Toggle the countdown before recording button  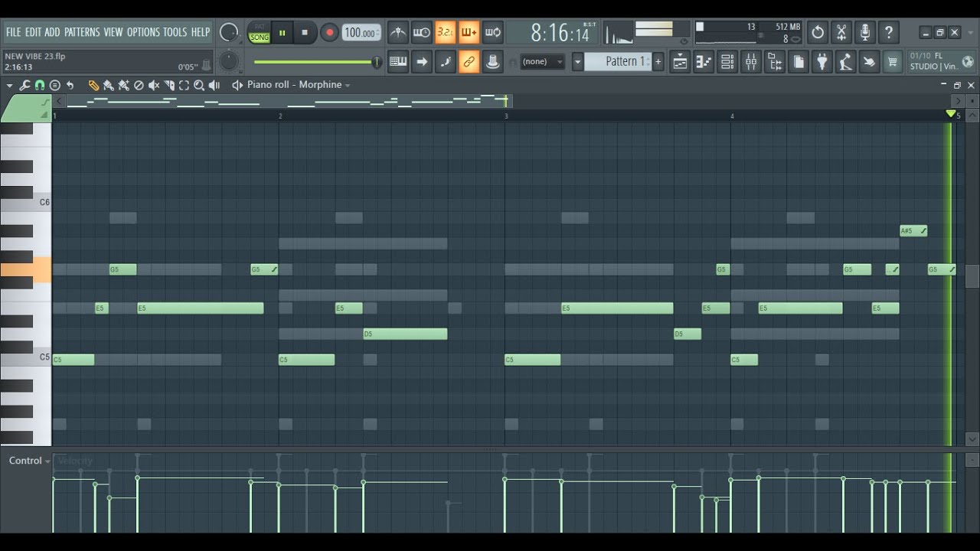(x=445, y=32)
